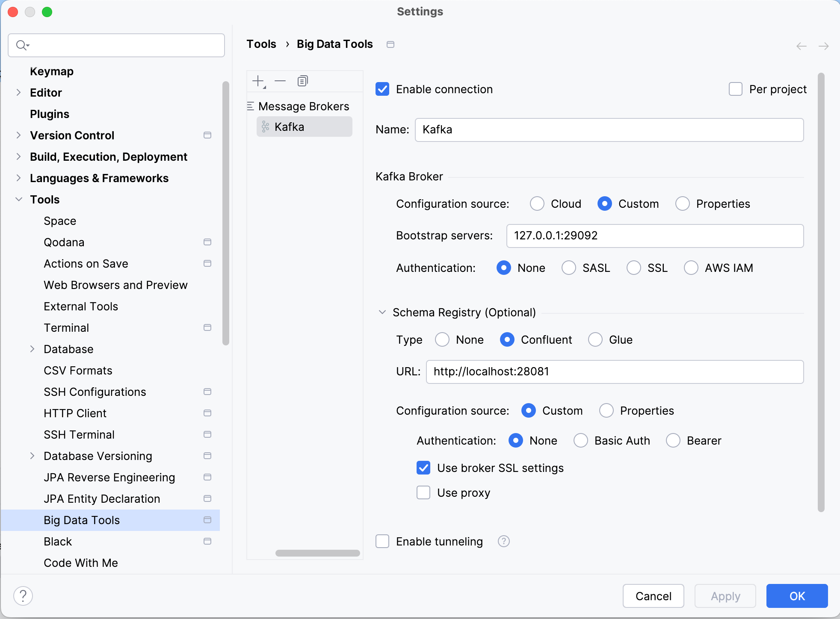Viewport: 840px width, 619px height.
Task: Expand the Database tree node
Action: 32,349
